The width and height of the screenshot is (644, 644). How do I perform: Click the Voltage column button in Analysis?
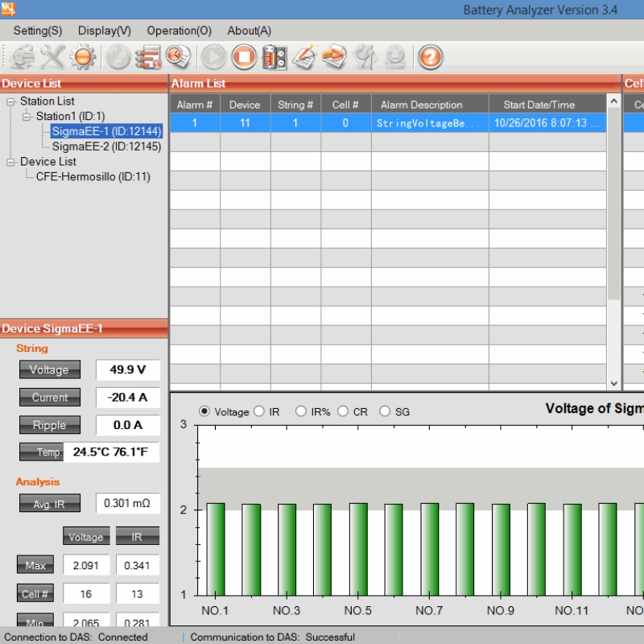point(86,536)
